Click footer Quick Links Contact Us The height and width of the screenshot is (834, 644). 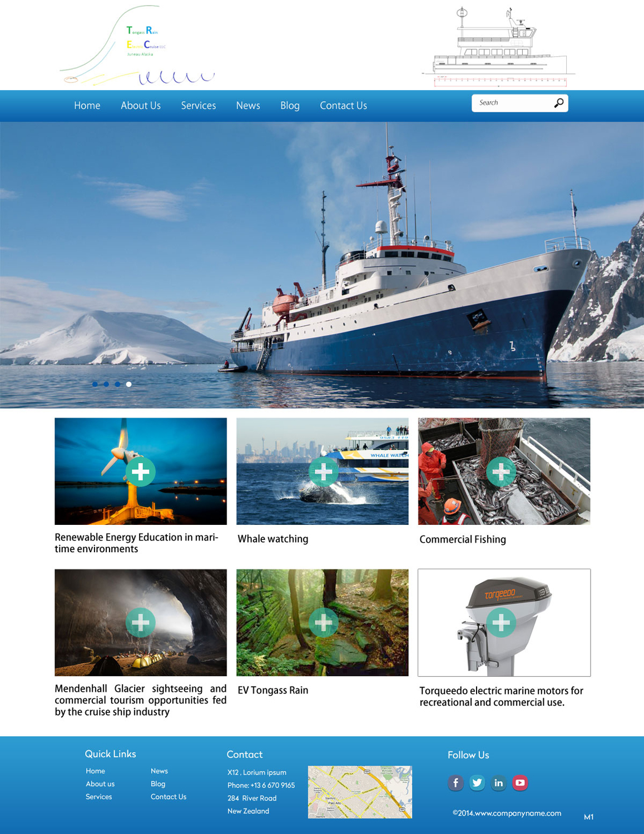click(x=169, y=797)
